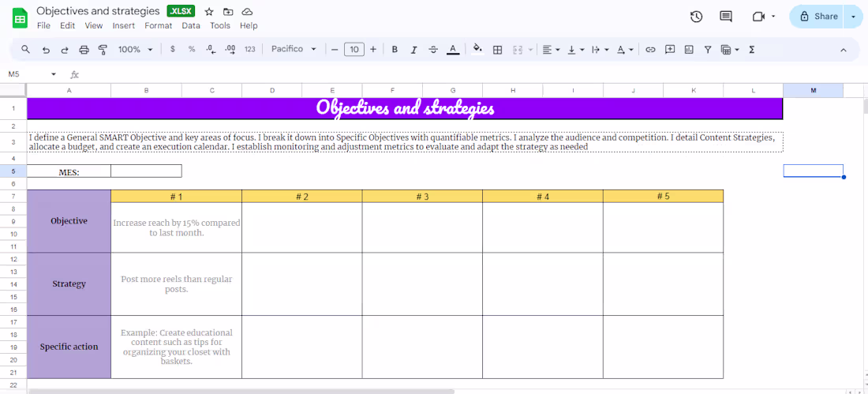Viewport: 868px width, 394px height.
Task: Print the spreadsheet
Action: pyautogui.click(x=84, y=49)
